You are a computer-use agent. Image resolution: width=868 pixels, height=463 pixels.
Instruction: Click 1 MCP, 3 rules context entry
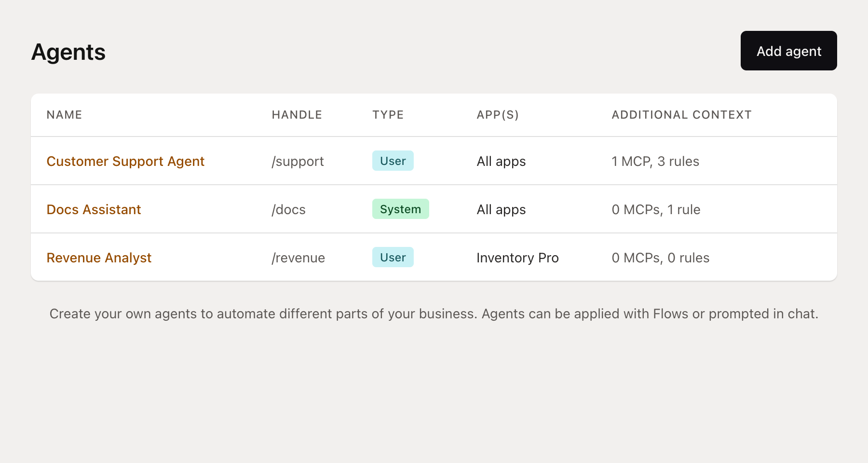(655, 161)
